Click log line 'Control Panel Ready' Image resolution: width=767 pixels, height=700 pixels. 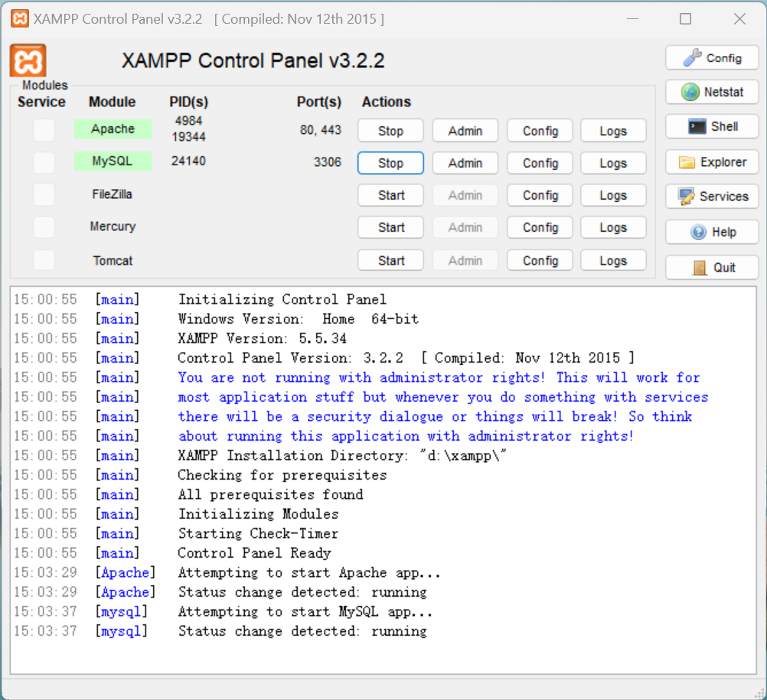coord(254,553)
